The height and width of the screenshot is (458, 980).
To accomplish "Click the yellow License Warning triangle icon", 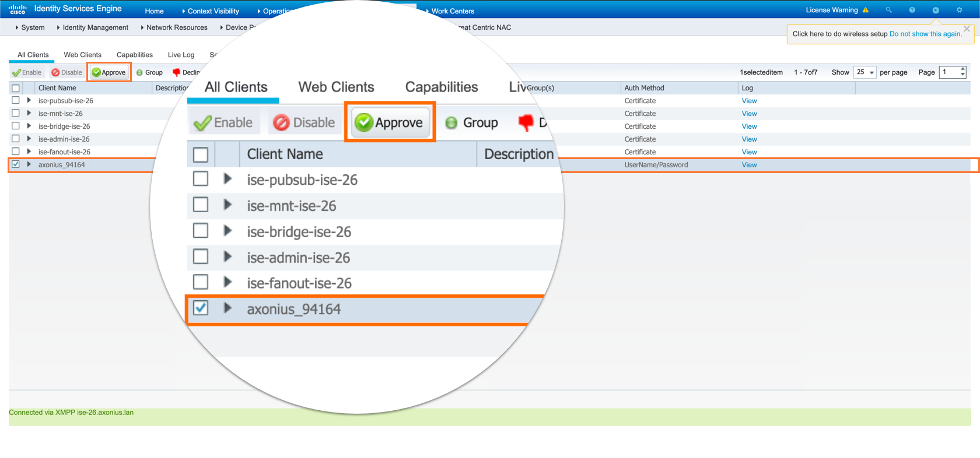I will pyautogui.click(x=866, y=10).
